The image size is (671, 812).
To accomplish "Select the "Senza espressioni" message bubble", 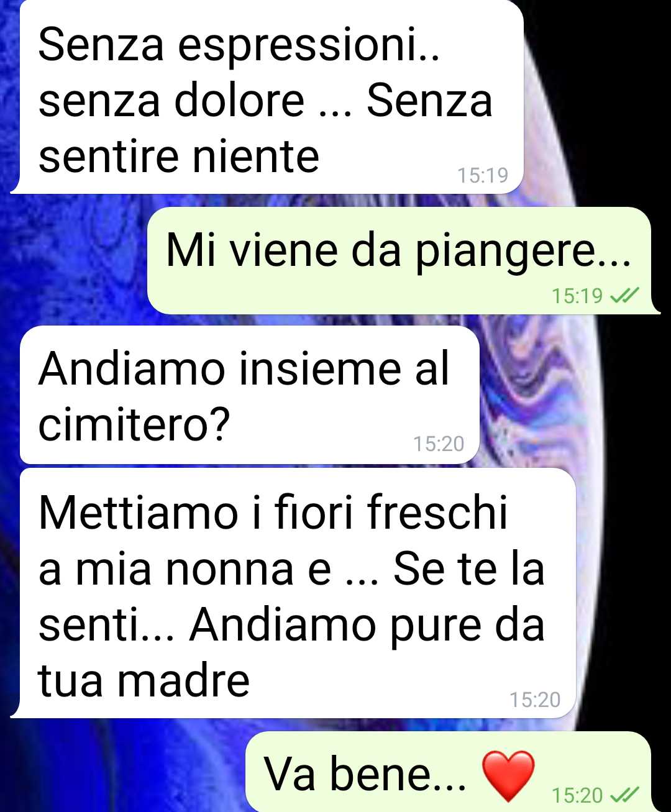I will (x=267, y=97).
